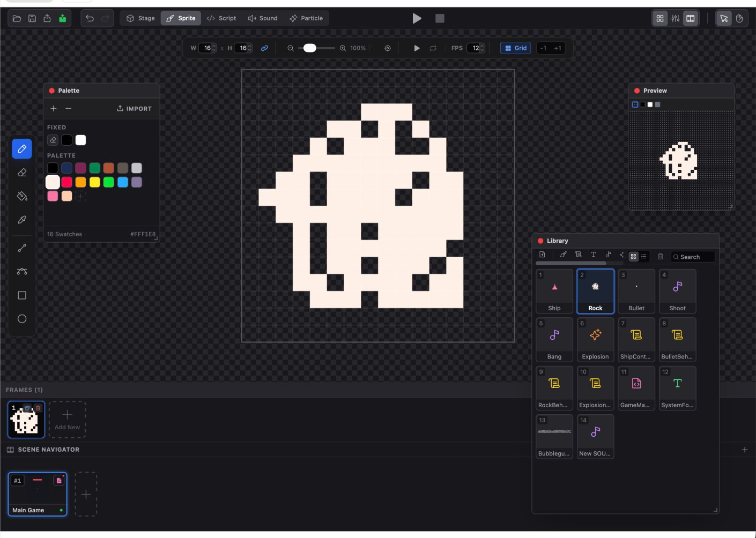
Task: Play the sprite animation preview
Action: click(417, 48)
